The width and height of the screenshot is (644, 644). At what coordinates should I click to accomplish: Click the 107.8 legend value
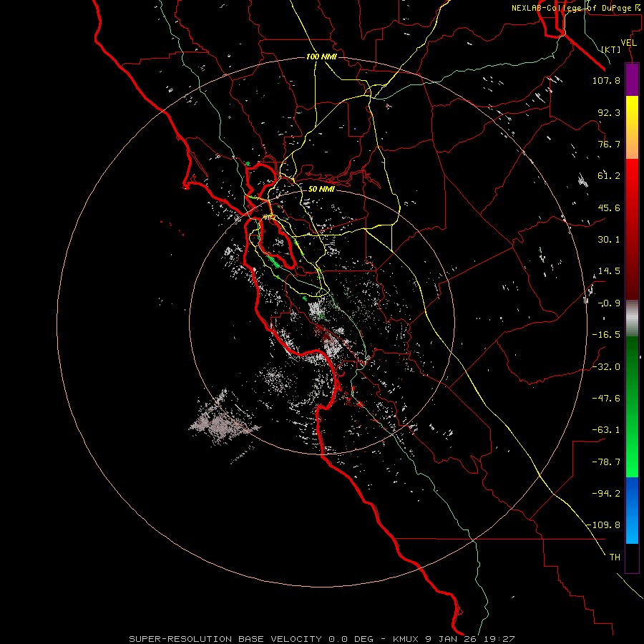[606, 80]
